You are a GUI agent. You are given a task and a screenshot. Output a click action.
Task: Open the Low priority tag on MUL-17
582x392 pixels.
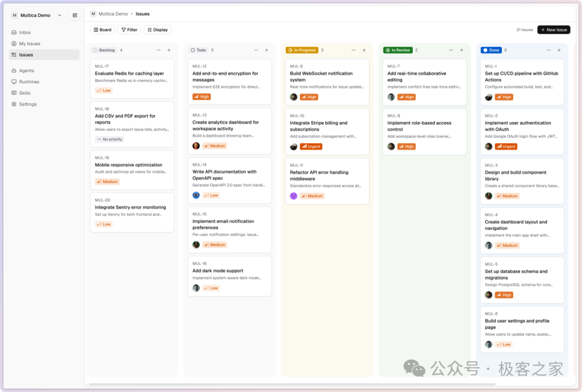coord(103,90)
